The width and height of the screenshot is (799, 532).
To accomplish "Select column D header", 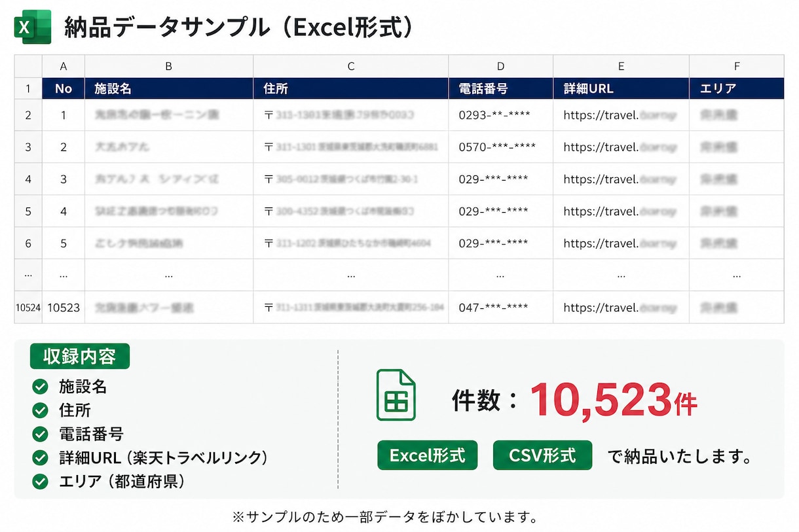I will click(x=501, y=66).
